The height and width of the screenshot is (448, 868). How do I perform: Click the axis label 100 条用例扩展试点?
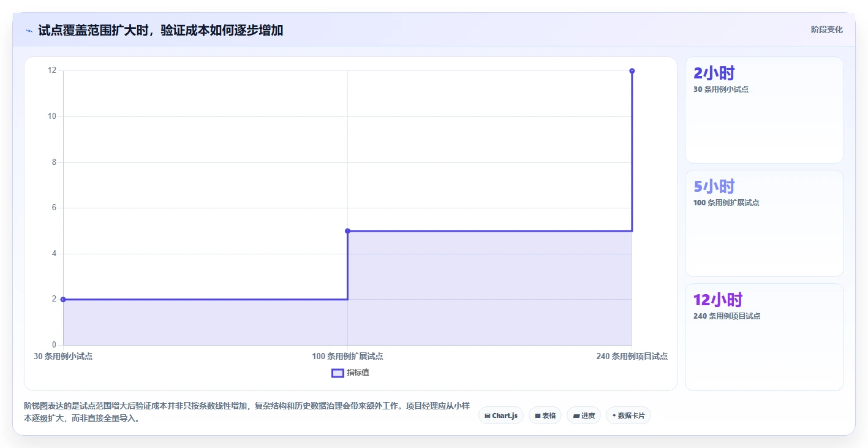click(x=347, y=356)
